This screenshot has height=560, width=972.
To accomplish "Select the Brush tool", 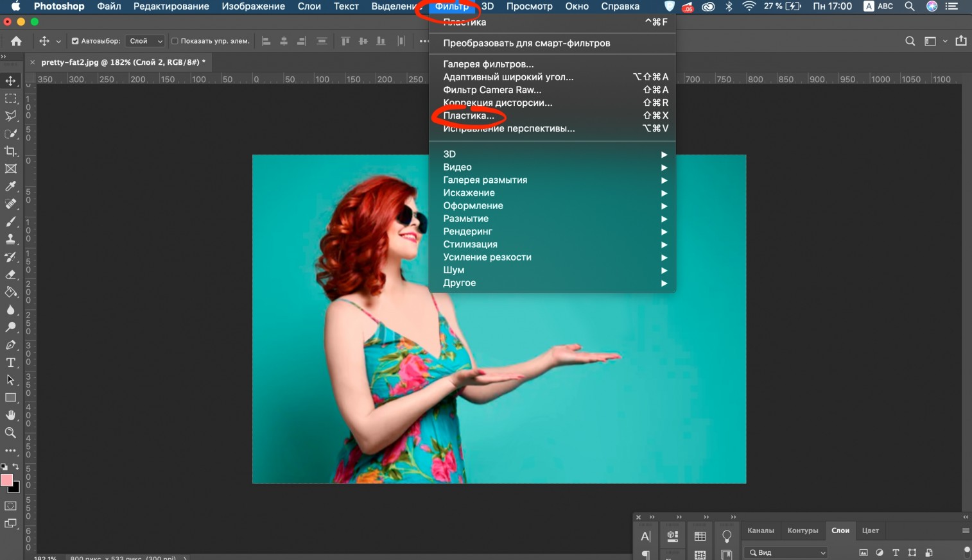I will 11,221.
